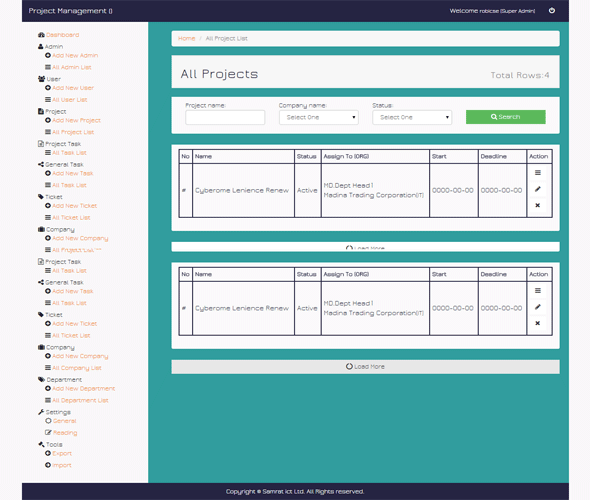Go to Home breadcrumb link
590x500 pixels.
coord(187,38)
